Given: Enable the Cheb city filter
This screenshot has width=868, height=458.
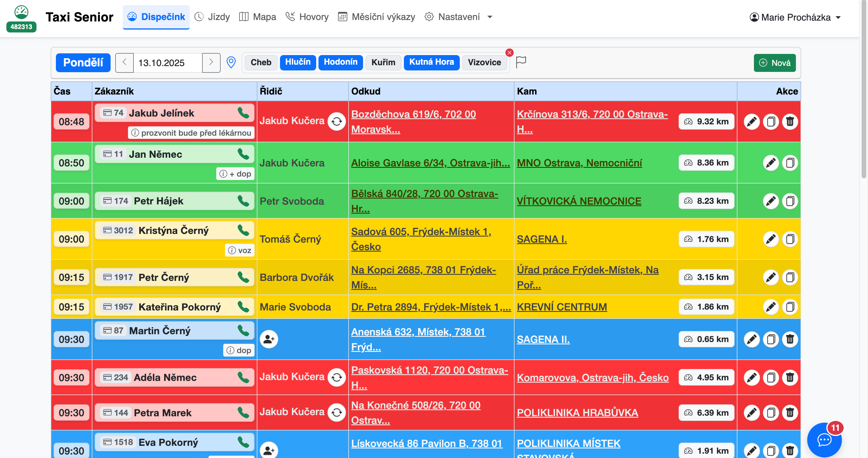Looking at the screenshot, I should tap(261, 62).
